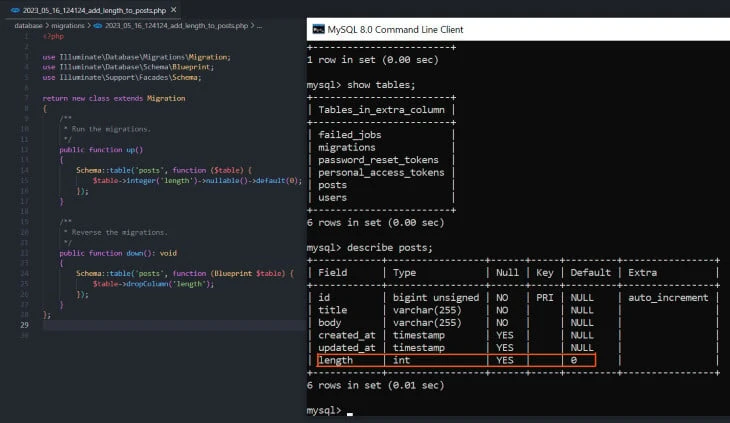Click the 'describe posts;' command

(x=390, y=248)
